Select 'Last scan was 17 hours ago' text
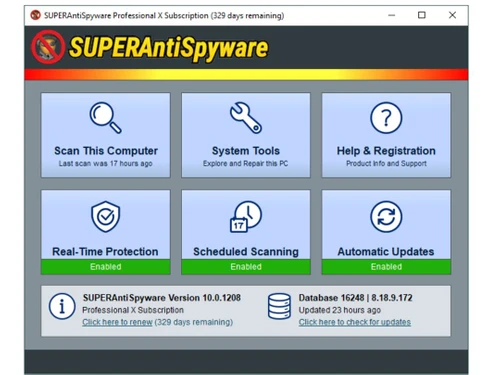The width and height of the screenshot is (500, 375). [106, 164]
